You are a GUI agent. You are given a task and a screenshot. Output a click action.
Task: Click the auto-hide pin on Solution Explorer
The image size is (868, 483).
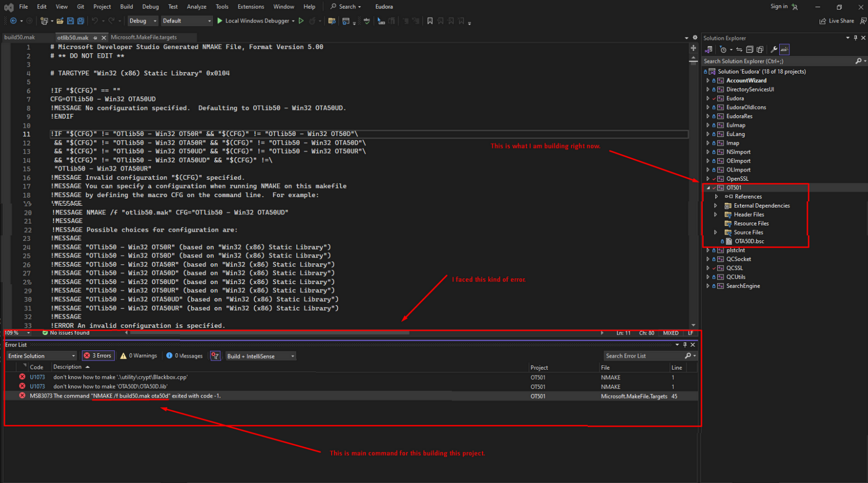855,38
